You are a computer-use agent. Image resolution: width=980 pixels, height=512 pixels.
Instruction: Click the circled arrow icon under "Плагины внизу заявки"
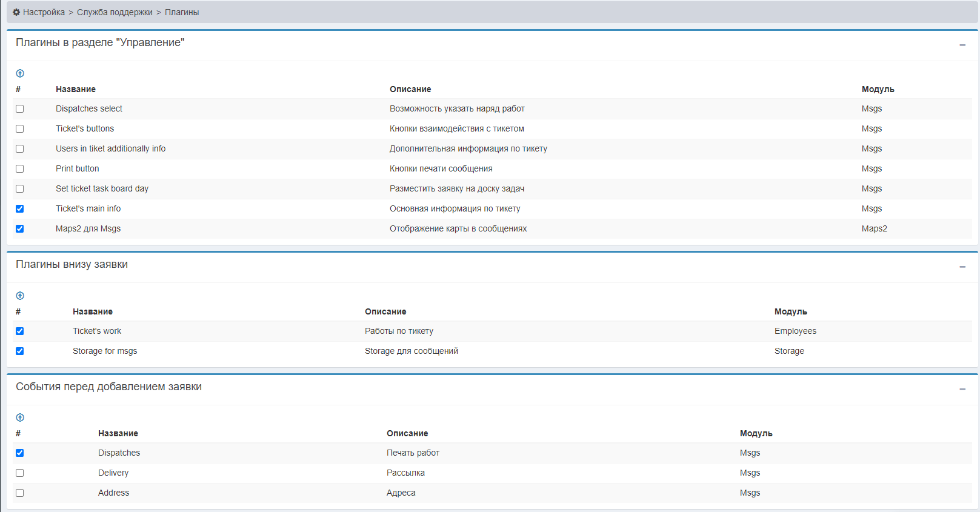pyautogui.click(x=20, y=296)
